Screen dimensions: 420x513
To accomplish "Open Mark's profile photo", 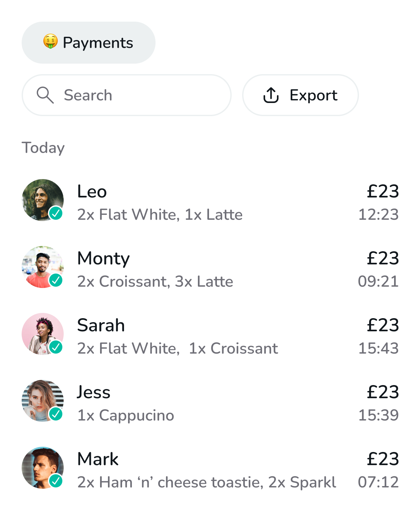I will point(39,464).
